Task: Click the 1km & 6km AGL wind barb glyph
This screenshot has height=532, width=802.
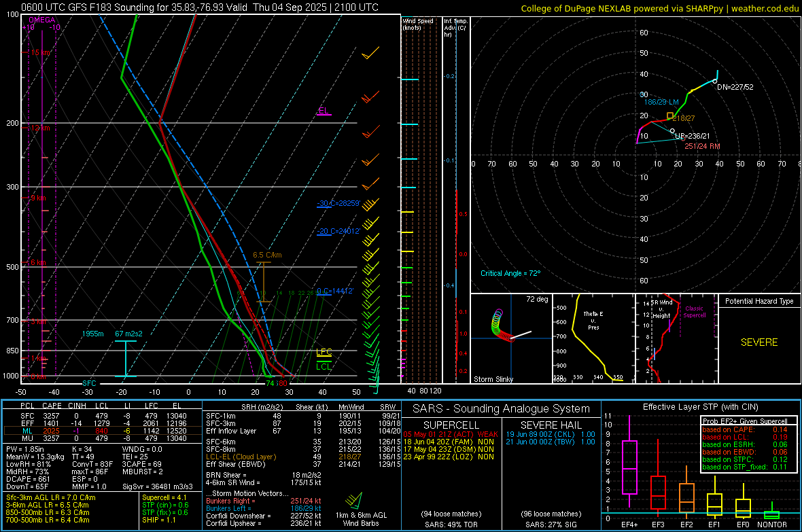Action: [x=355, y=500]
